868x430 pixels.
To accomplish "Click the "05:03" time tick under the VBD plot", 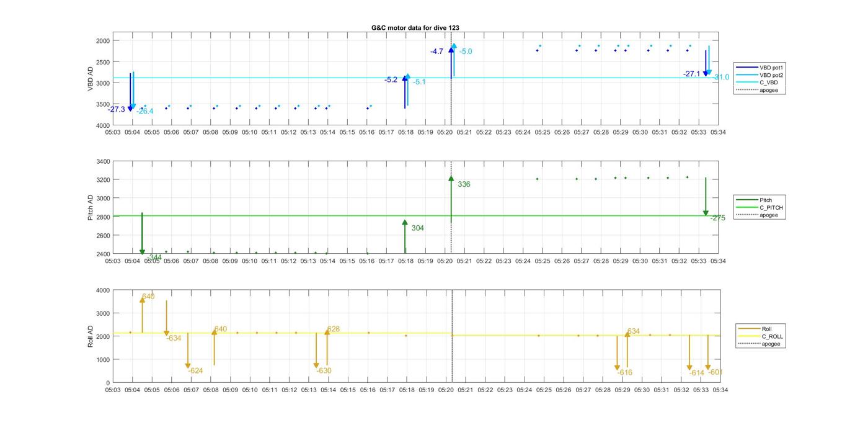I will coord(113,132).
